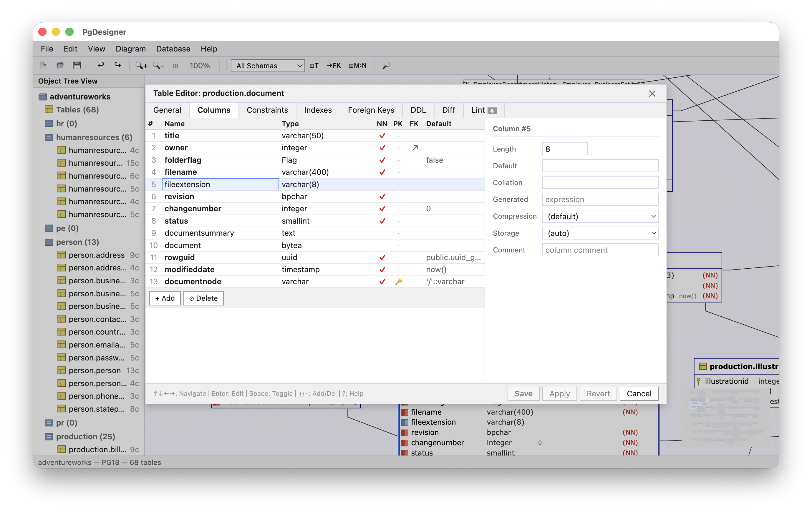Uncheck NN for the title column
The image size is (812, 512).
tap(382, 135)
